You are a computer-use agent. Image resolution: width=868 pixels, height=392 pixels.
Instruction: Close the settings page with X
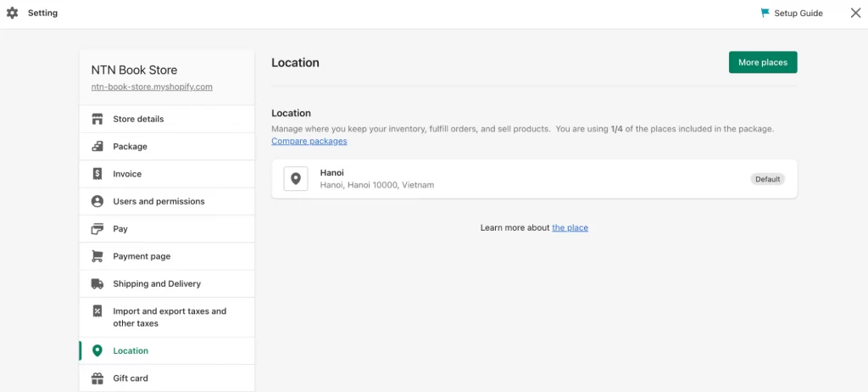pos(855,13)
